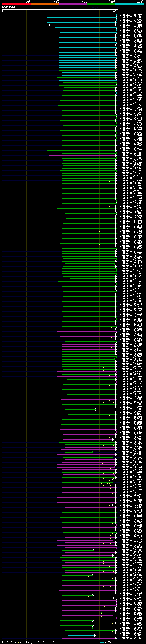This screenshot has width=146, height=644.
Task: Select the UniRef100_C0P9G9 label
Action: pyautogui.click(x=131, y=50)
